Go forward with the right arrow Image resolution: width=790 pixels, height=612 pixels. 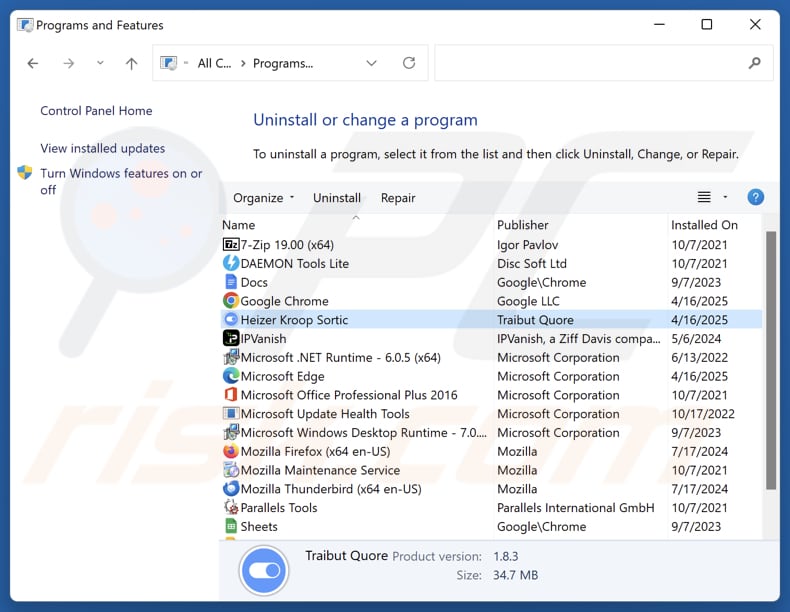click(x=69, y=63)
